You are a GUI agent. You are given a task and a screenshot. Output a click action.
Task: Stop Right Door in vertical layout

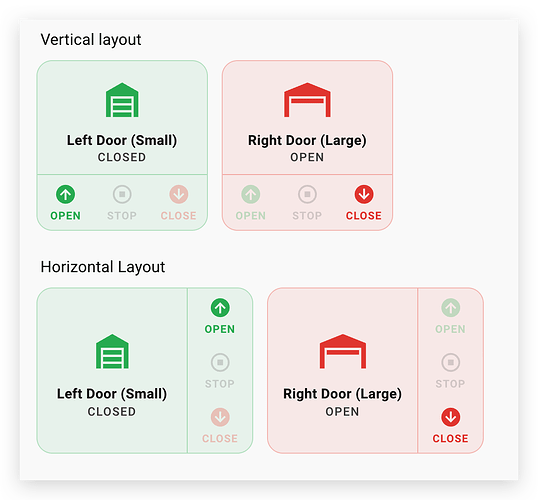click(x=307, y=202)
